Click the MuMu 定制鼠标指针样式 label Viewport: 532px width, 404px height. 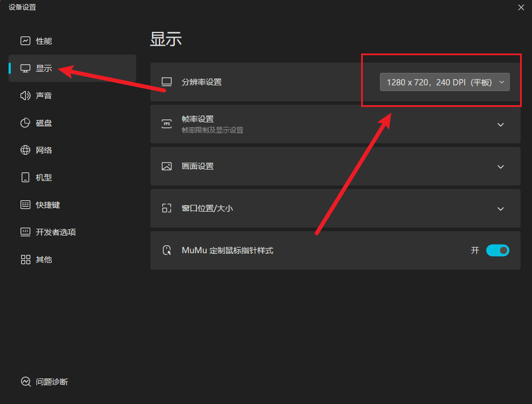click(227, 250)
